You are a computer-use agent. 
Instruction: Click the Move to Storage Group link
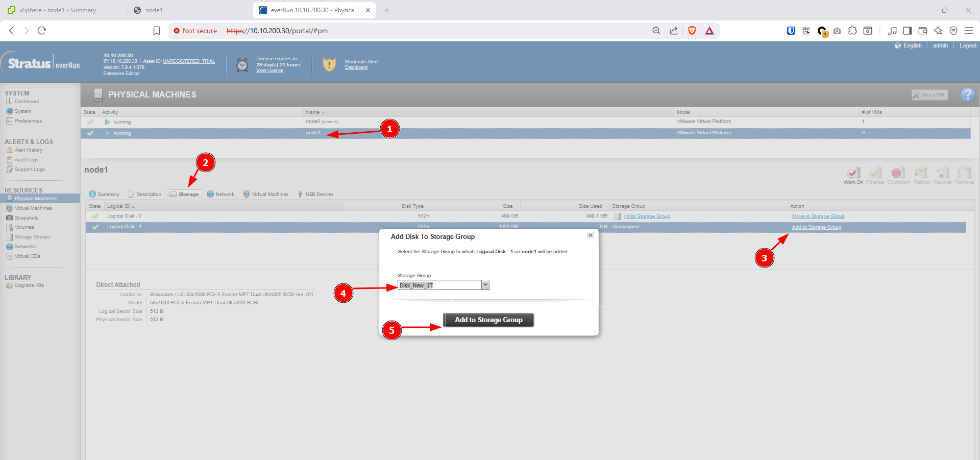pos(818,216)
